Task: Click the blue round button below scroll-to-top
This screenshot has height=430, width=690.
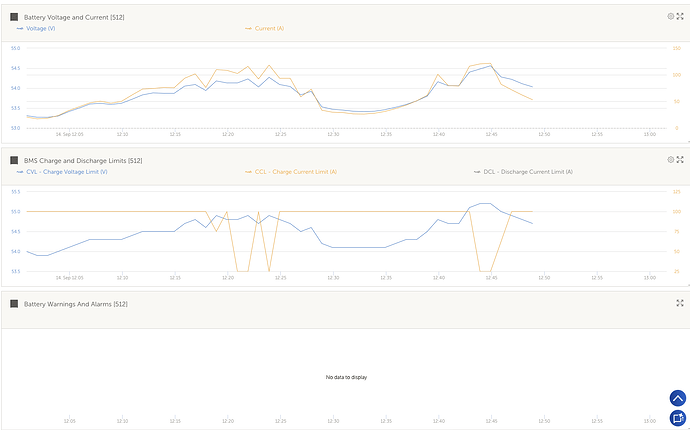Action: [x=678, y=418]
